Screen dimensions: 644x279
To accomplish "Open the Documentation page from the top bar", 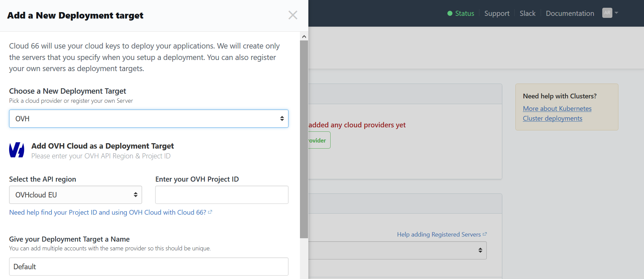I will coord(569,13).
